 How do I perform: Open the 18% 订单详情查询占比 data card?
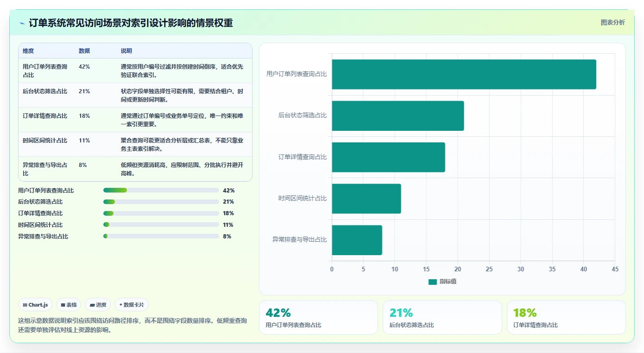[x=566, y=317]
